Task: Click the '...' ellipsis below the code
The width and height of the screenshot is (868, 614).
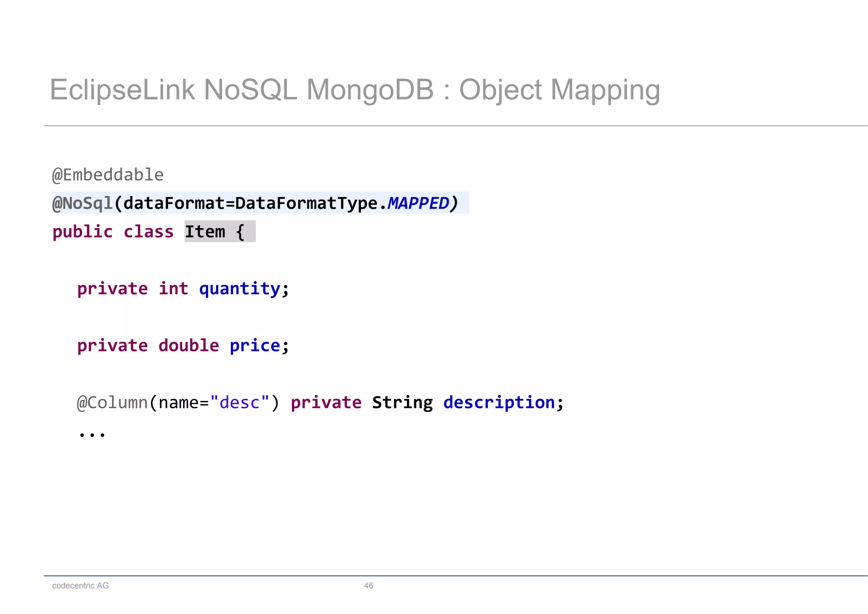Action: click(92, 434)
